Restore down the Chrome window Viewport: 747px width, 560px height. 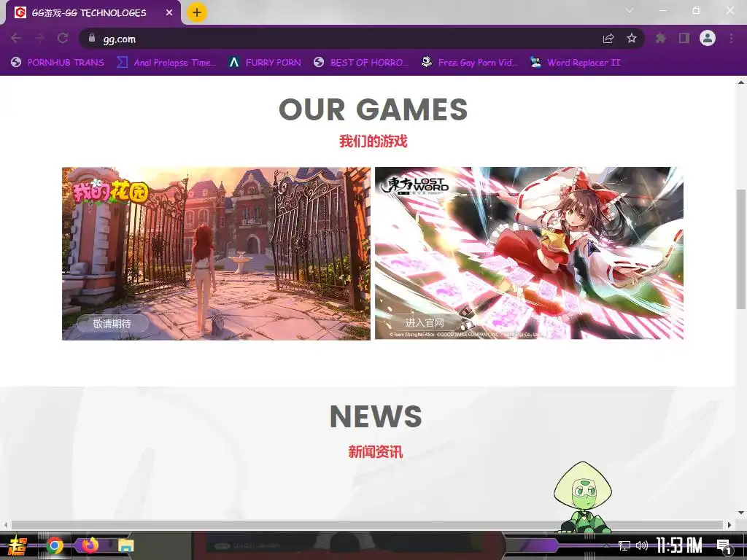(x=697, y=10)
